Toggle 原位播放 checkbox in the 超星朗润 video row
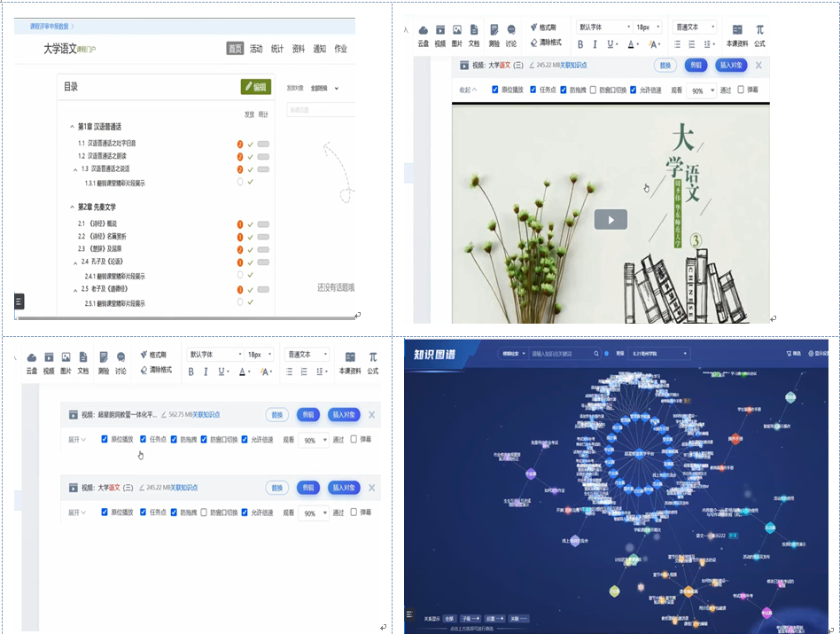 click(x=105, y=439)
